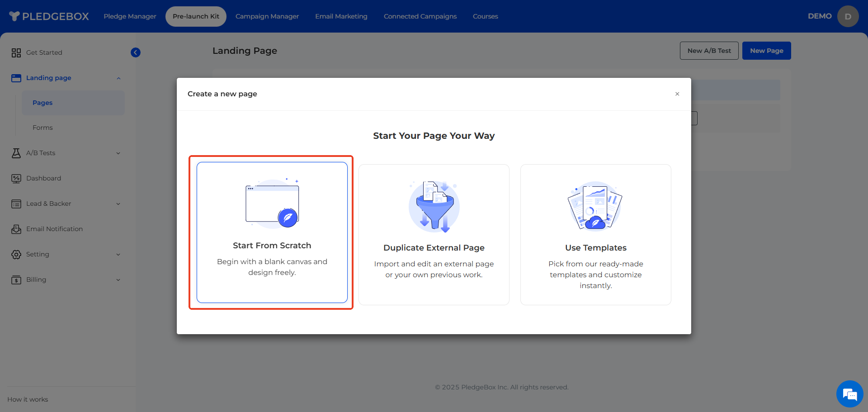Image resolution: width=868 pixels, height=412 pixels.
Task: Click the New A/B Test button
Action: [709, 51]
